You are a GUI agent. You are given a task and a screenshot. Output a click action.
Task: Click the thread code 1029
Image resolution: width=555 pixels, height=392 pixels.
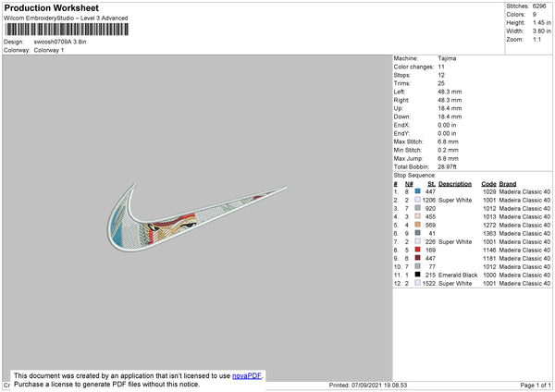coord(489,191)
